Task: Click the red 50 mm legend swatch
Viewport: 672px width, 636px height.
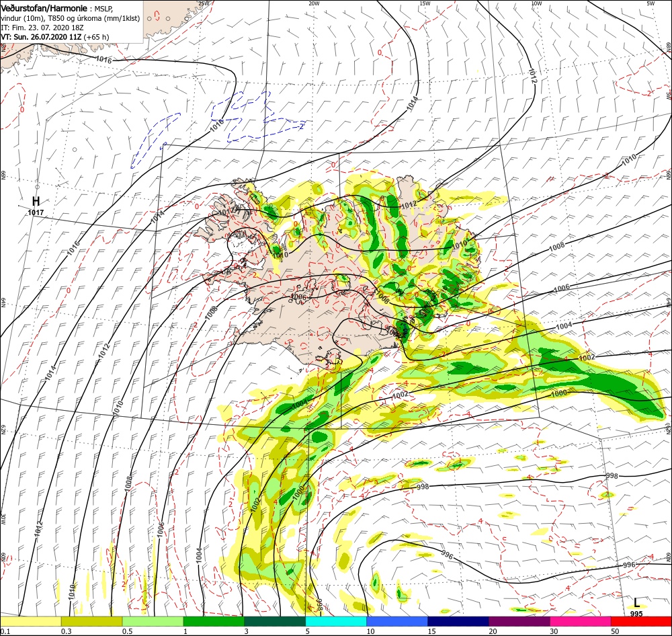Action: (641, 621)
